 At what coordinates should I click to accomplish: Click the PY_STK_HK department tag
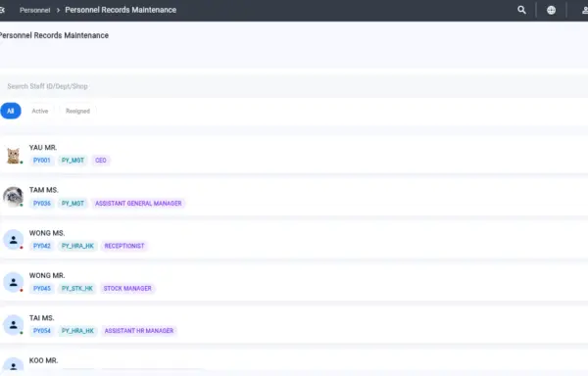tap(77, 289)
